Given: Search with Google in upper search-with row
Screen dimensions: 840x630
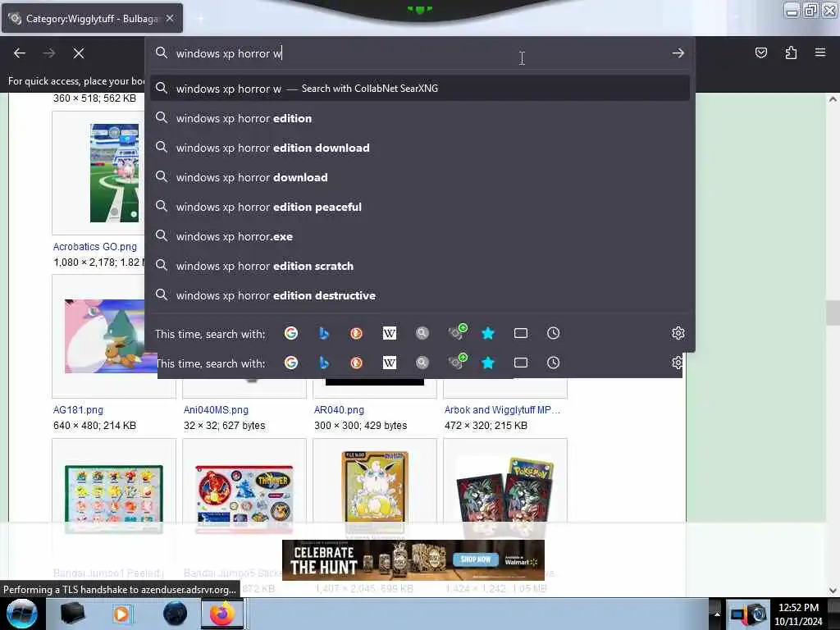Looking at the screenshot, I should pos(291,333).
